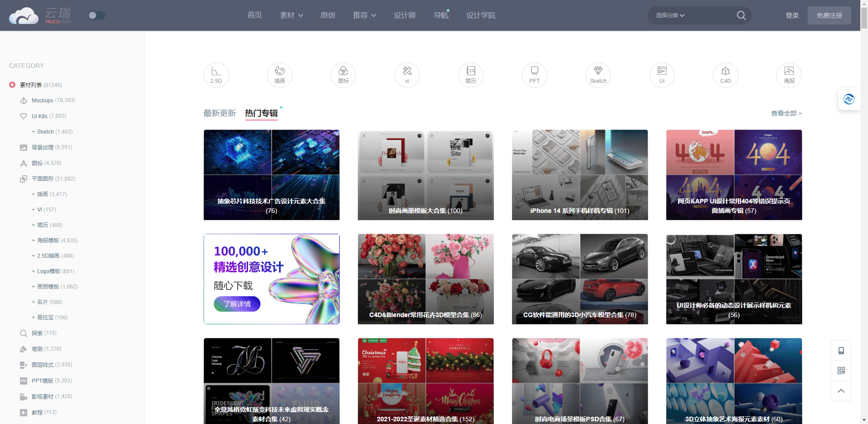The height and width of the screenshot is (424, 868).
Task: Click the back-to-top arrow icon
Action: point(841,391)
